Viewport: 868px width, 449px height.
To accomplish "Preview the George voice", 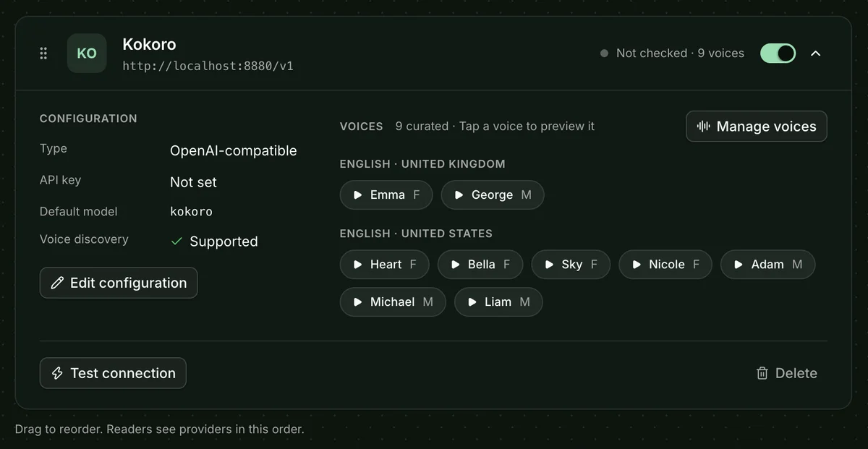I will click(493, 195).
